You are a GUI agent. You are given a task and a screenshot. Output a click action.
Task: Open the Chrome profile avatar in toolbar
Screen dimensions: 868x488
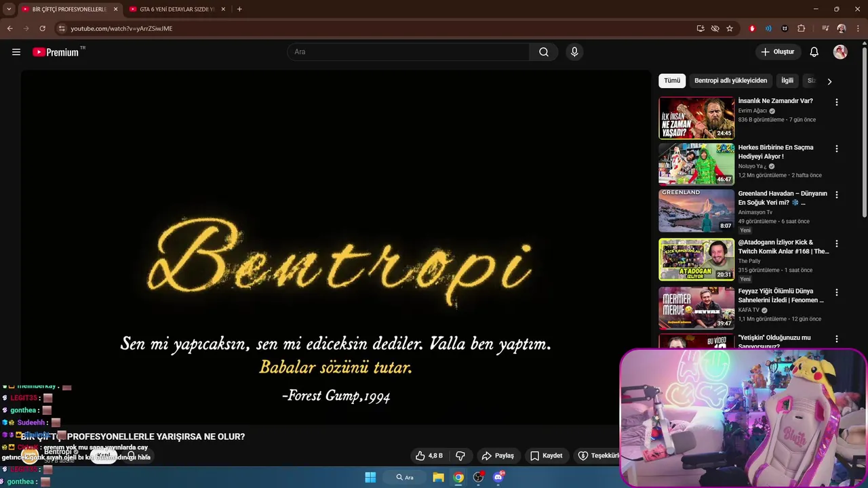(x=842, y=28)
